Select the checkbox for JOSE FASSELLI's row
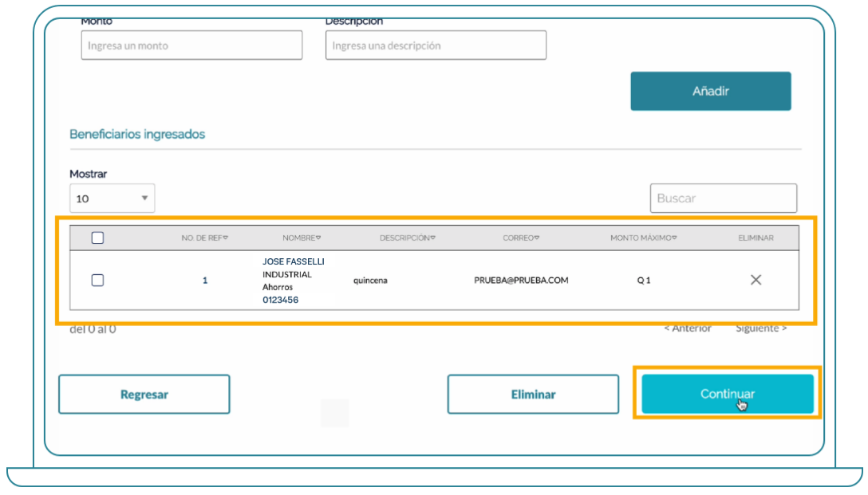Image resolution: width=868 pixels, height=495 pixels. pos(97,280)
